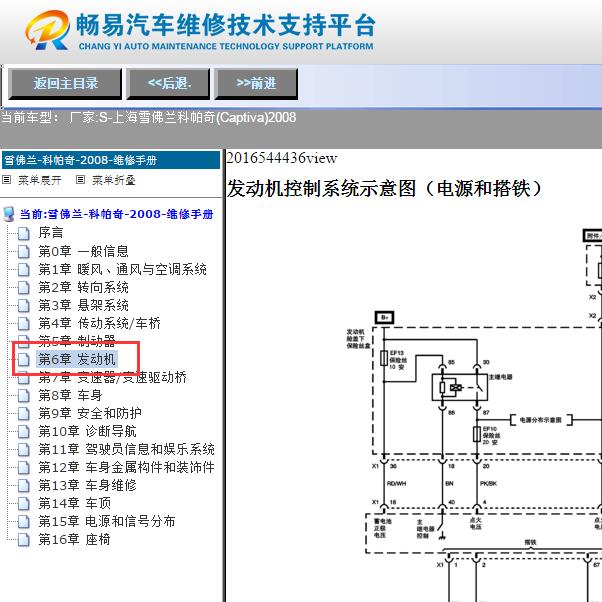Open 第8章 车身 chapter
602x602 pixels.
coord(70,395)
